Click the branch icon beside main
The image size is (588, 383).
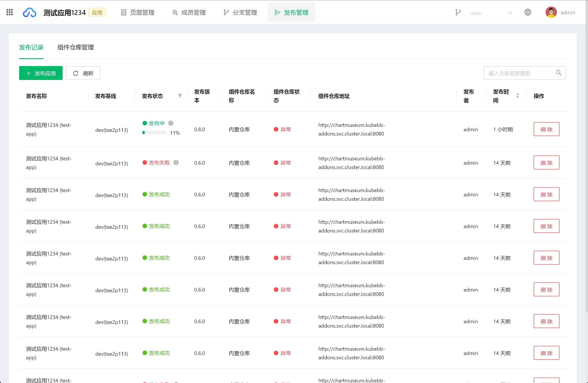pos(458,13)
